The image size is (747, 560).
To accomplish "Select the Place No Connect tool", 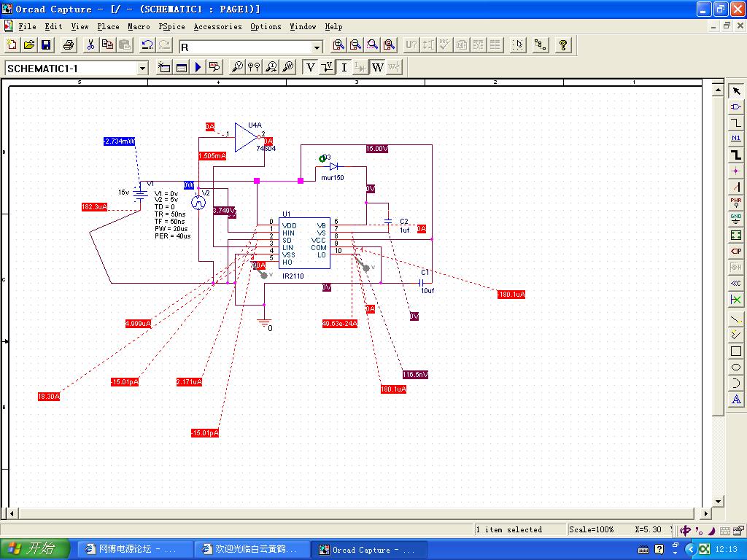I will coord(736,300).
